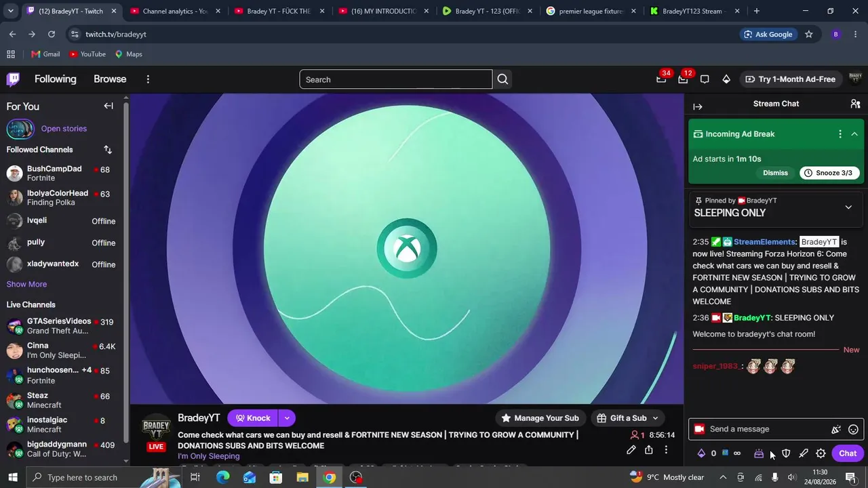
Task: Click Open stories in the sidebar
Action: pos(64,129)
